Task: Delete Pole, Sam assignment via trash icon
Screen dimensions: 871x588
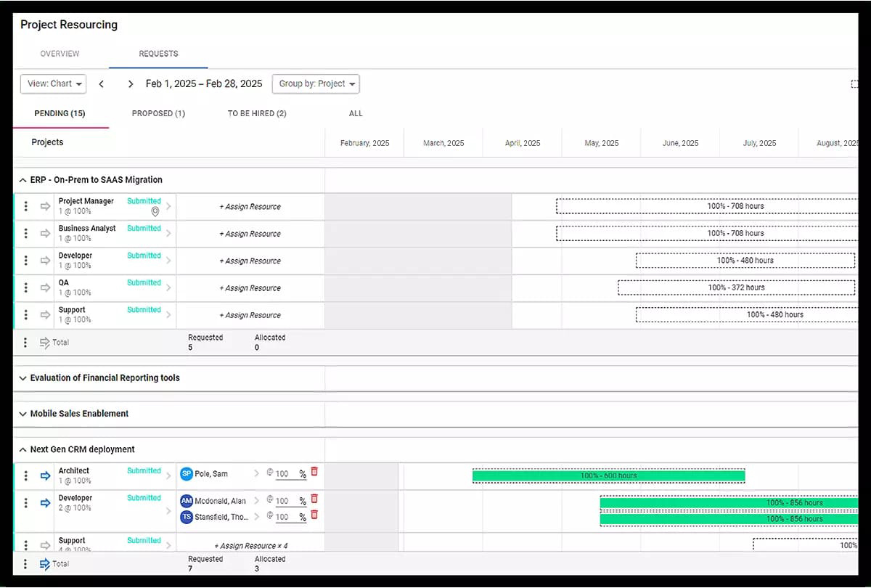Action: pyautogui.click(x=314, y=472)
